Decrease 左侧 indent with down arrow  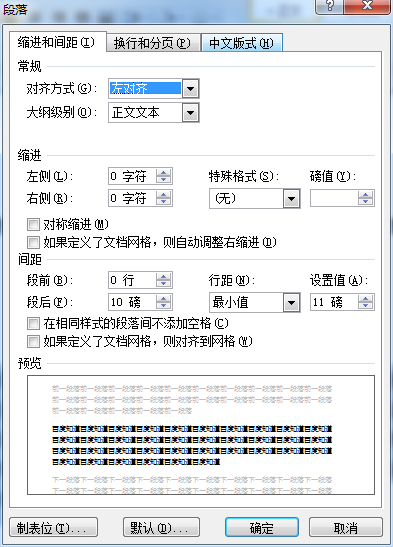coord(164,180)
